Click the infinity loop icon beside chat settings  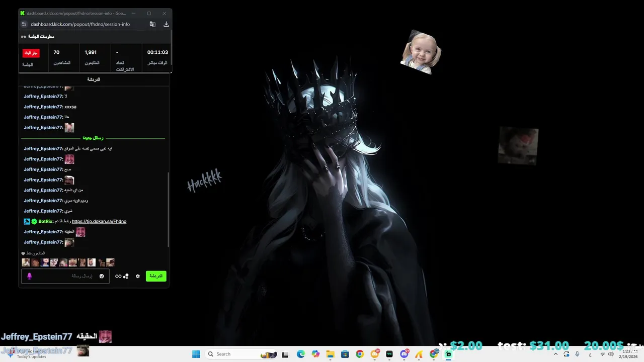coord(118,276)
